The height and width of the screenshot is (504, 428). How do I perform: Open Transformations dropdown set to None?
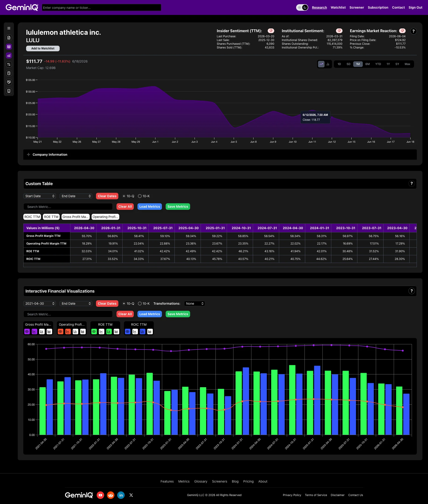tap(194, 304)
